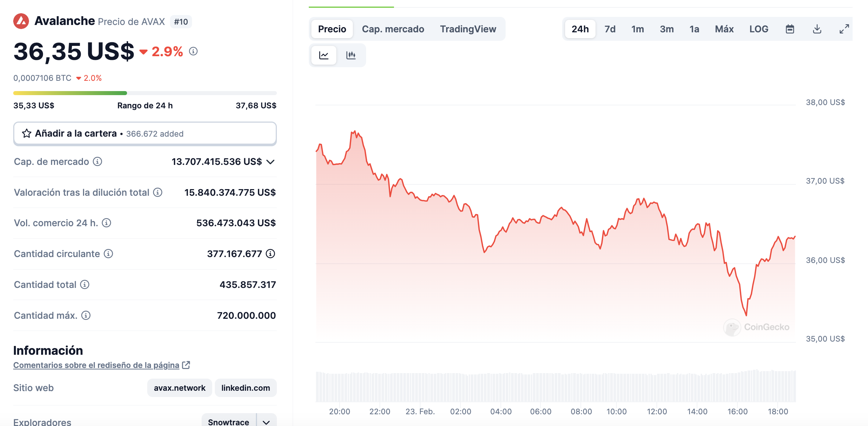Click the 24h price range bar
Screen dimensions: 868x426
(x=145, y=93)
